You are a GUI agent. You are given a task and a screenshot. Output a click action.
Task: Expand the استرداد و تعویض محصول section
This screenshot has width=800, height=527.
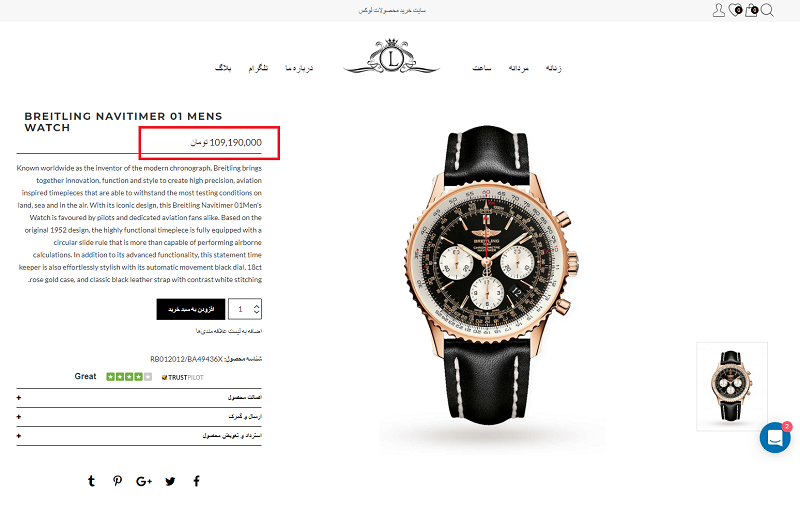pyautogui.click(x=139, y=436)
